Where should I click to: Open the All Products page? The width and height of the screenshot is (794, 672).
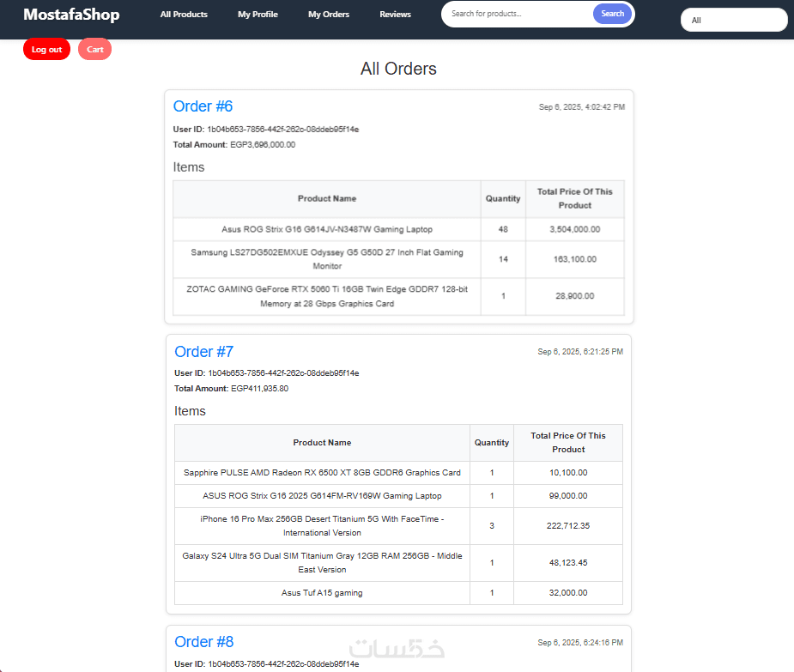(184, 15)
